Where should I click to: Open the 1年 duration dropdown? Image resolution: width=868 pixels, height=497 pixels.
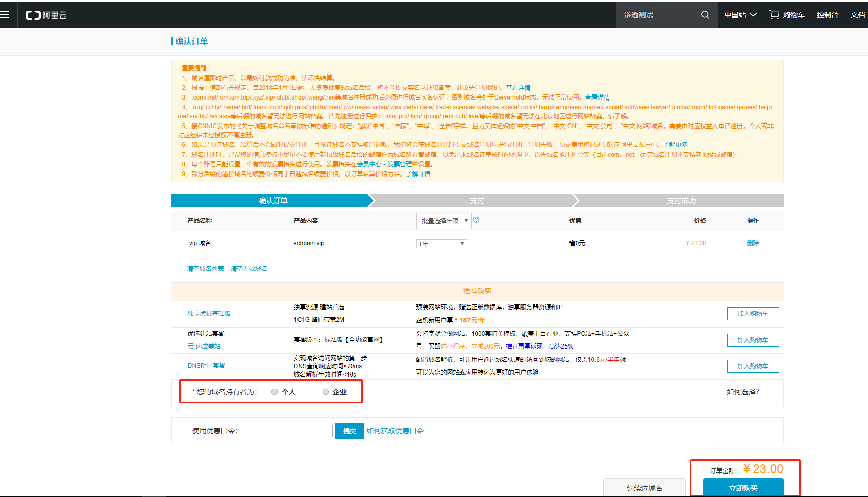coord(442,244)
